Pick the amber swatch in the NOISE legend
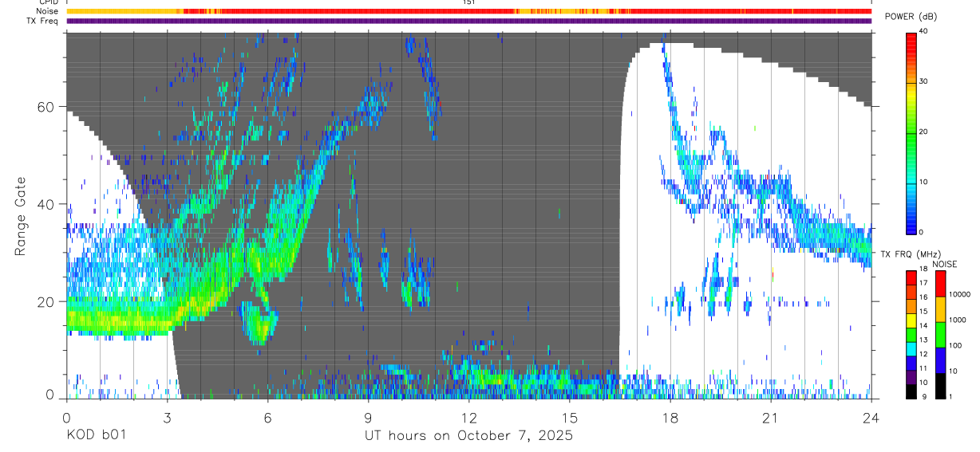 tap(940, 309)
